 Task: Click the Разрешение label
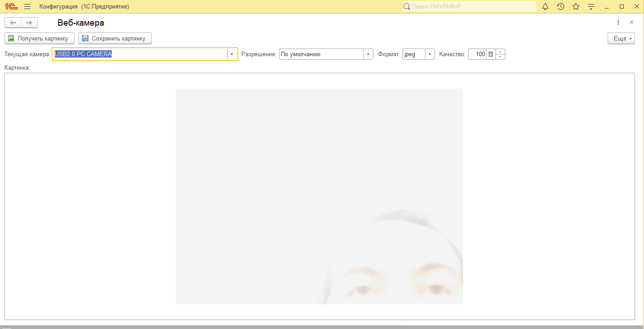click(x=259, y=54)
